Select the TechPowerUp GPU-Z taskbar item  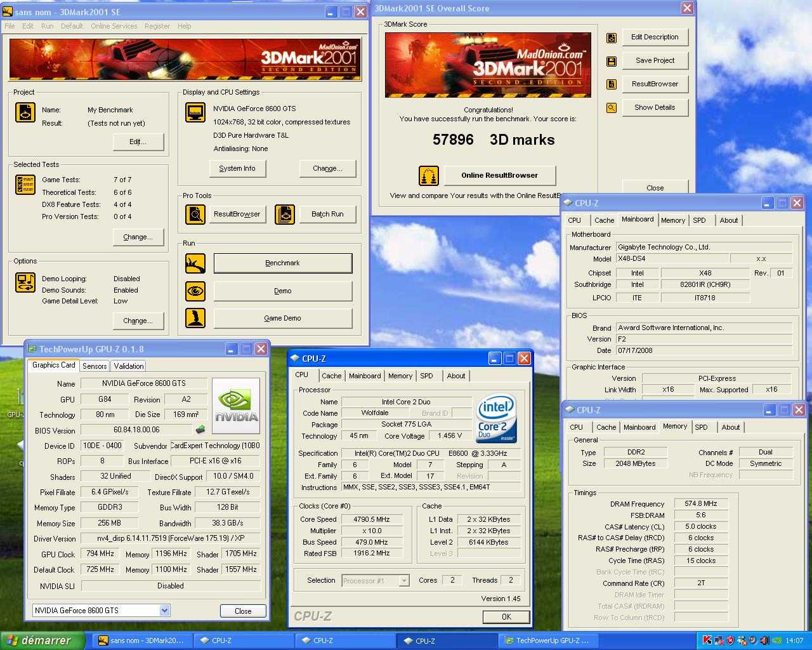(x=549, y=640)
